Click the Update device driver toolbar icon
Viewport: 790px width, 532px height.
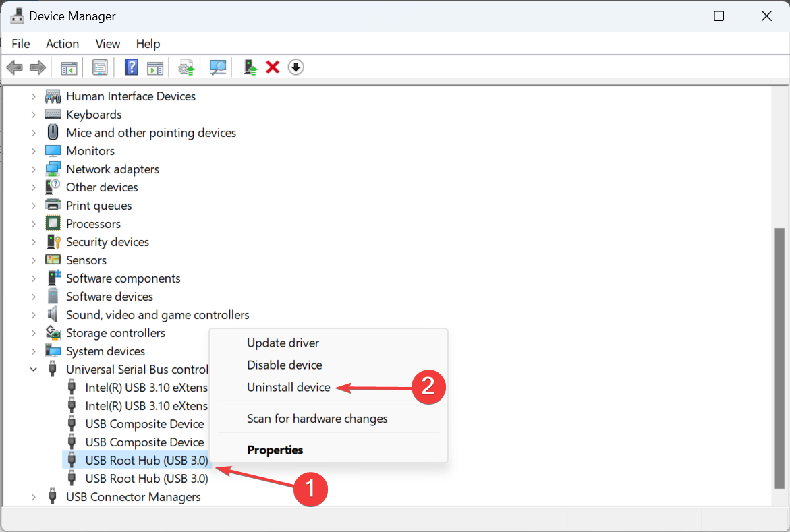[186, 67]
